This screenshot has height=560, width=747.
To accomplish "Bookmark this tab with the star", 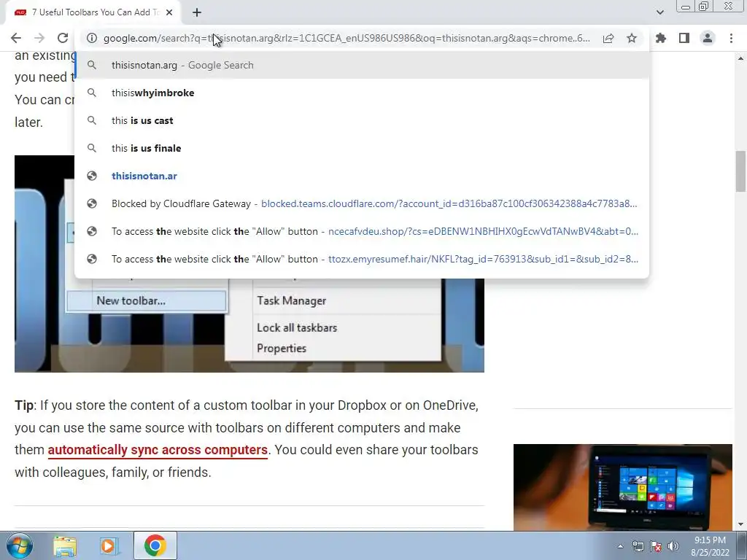I will [632, 38].
